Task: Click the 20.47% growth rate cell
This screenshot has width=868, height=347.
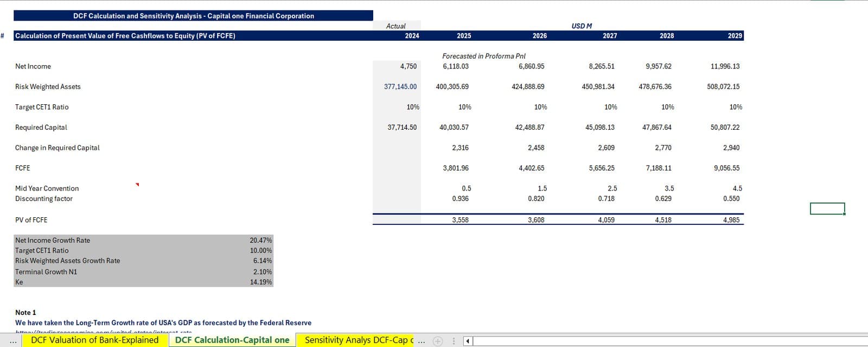Action: [261, 241]
